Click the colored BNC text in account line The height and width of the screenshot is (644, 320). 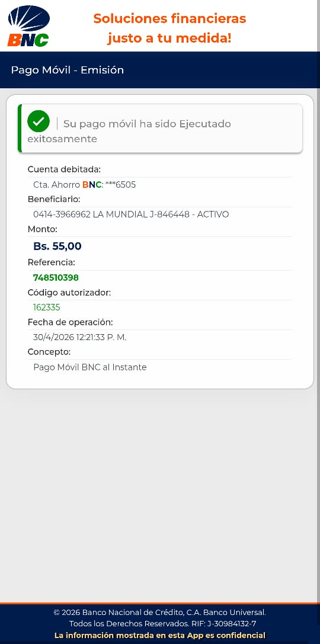[92, 185]
